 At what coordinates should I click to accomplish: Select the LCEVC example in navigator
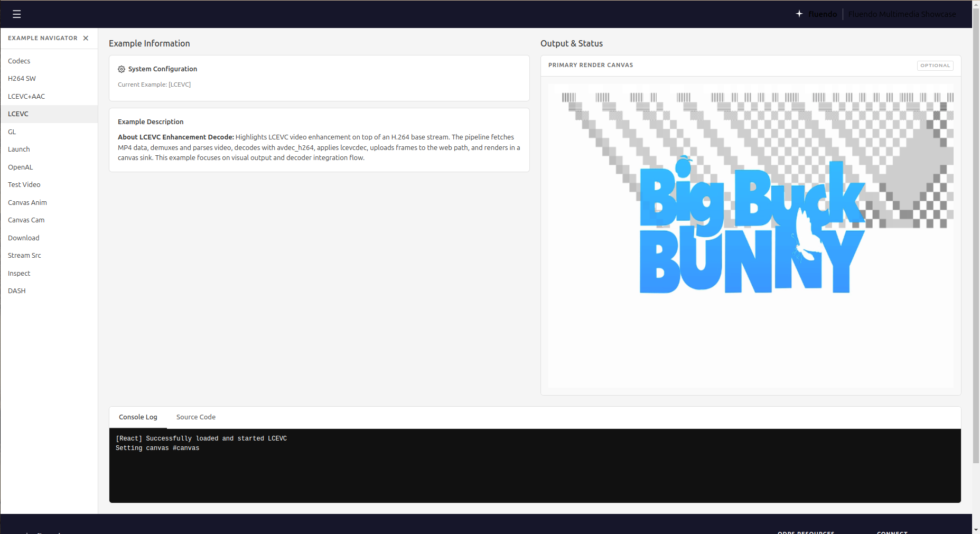(49, 114)
